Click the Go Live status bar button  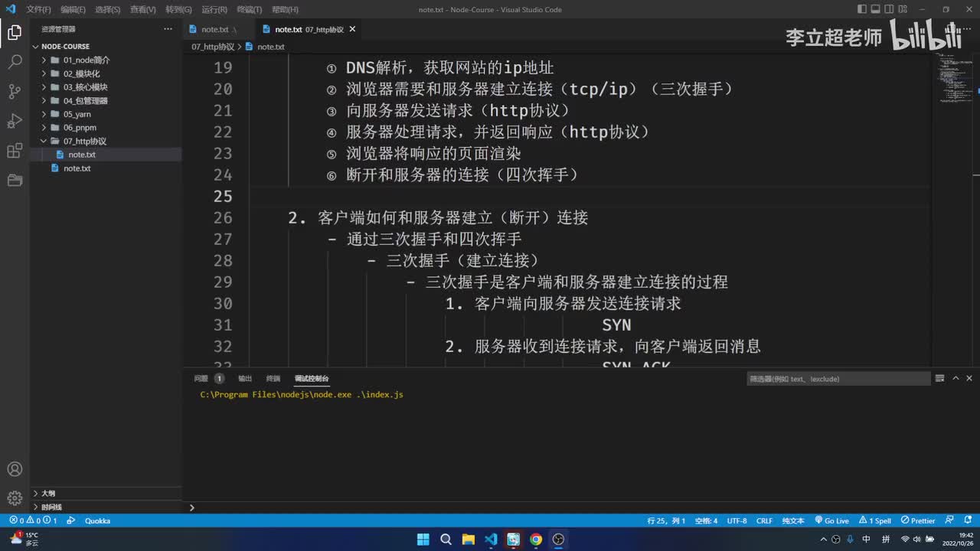831,520
